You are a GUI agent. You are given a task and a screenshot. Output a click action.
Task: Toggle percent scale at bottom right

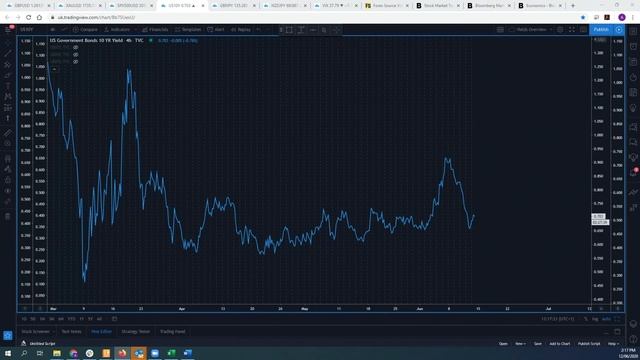(586, 319)
